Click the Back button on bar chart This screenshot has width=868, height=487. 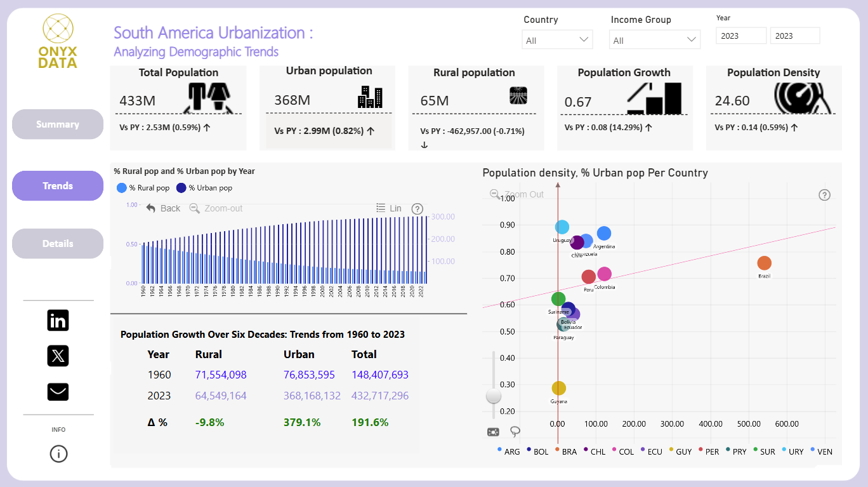pyautogui.click(x=164, y=208)
